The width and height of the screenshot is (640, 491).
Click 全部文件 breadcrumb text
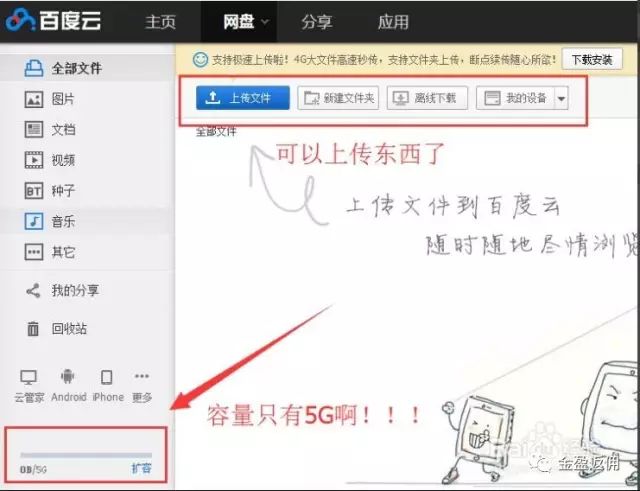click(216, 132)
